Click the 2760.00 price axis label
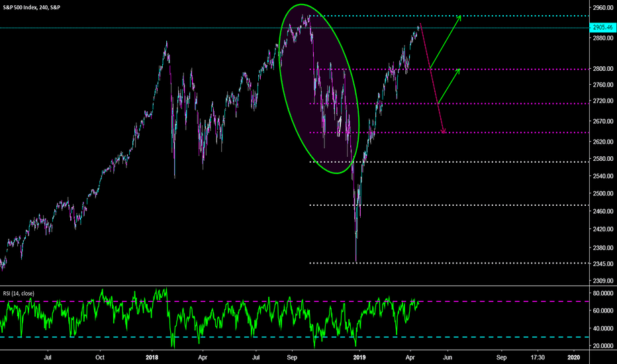Viewport: 617px width, 364px height. click(603, 85)
